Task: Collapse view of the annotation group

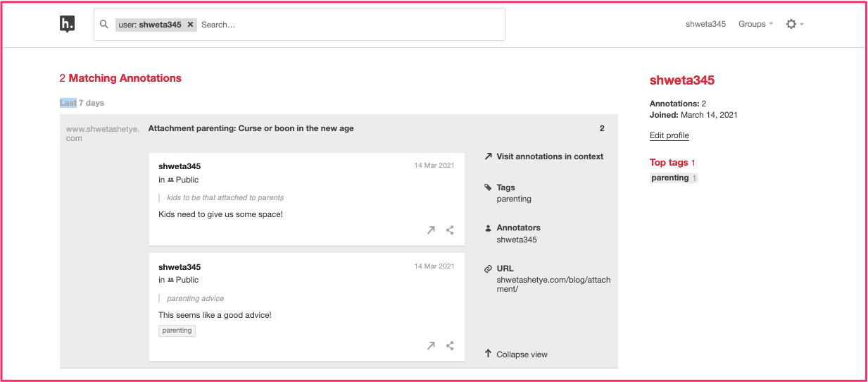Action: coord(516,355)
